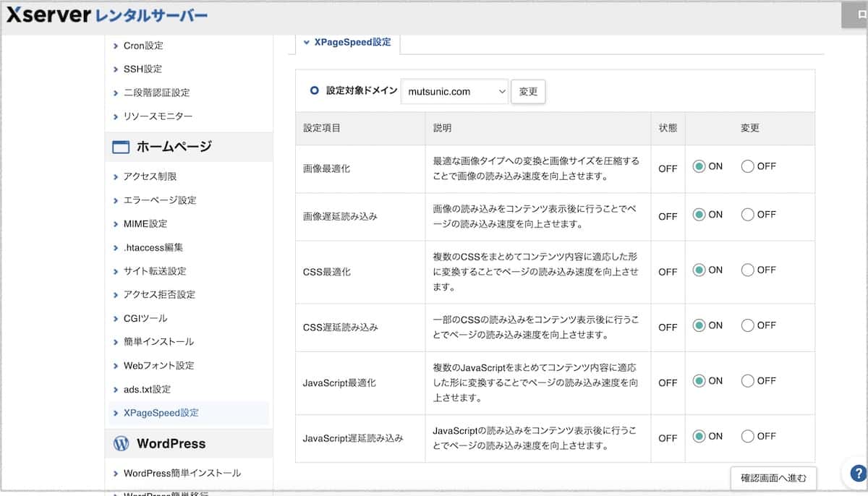Open the mutsunic.com domain dropdown
The width and height of the screenshot is (868, 496).
coord(454,91)
